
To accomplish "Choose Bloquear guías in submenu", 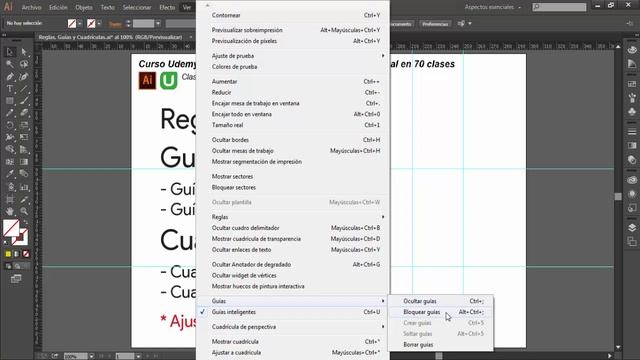I will coord(440,312).
